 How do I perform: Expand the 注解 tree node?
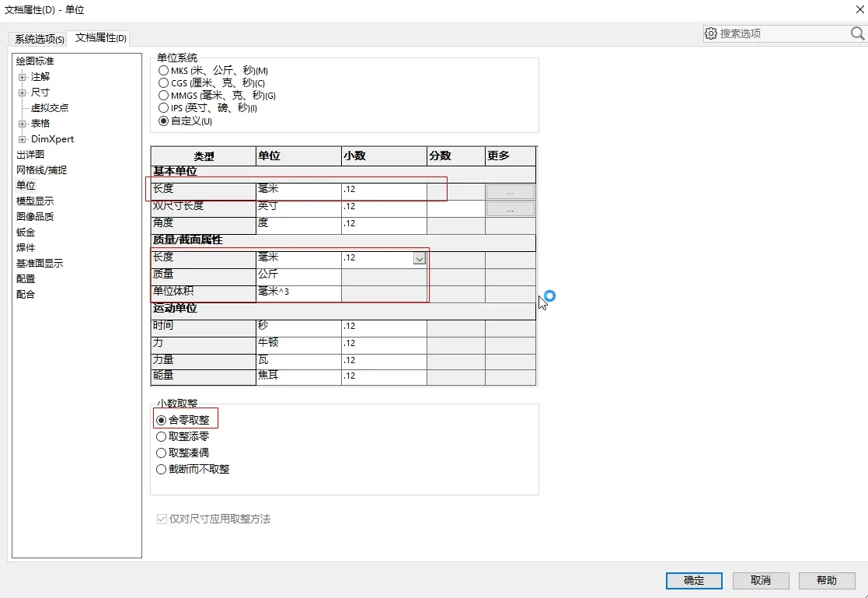click(x=22, y=77)
